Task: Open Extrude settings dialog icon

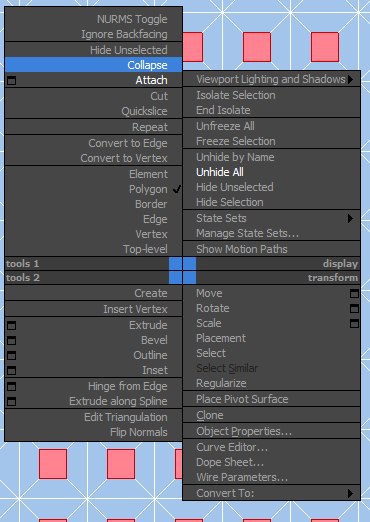Action: point(11,325)
